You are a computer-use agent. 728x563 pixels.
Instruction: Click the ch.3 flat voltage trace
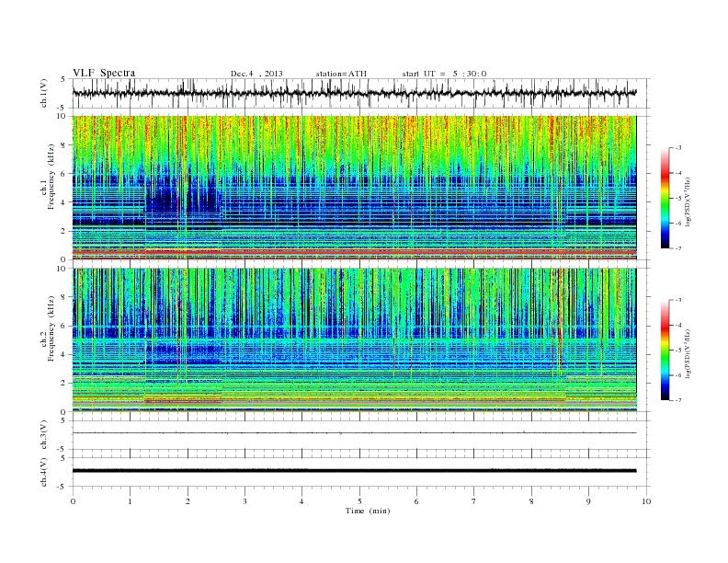[x=354, y=433]
